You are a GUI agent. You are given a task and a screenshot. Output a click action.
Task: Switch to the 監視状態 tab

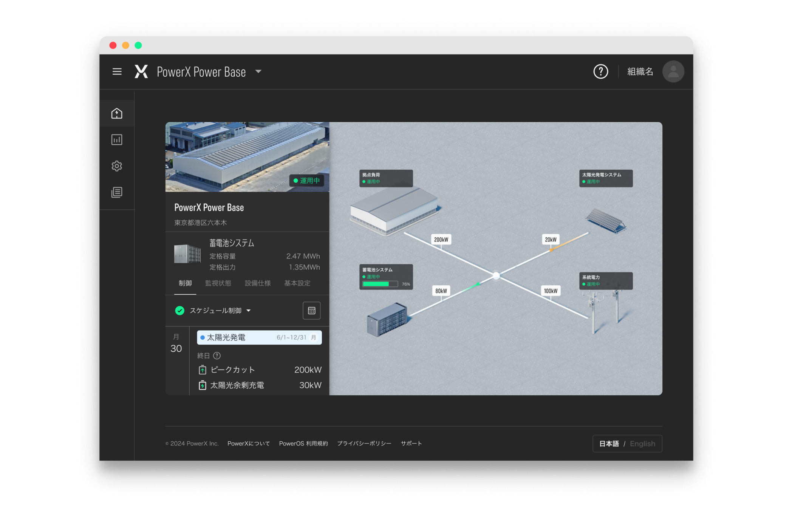point(218,283)
